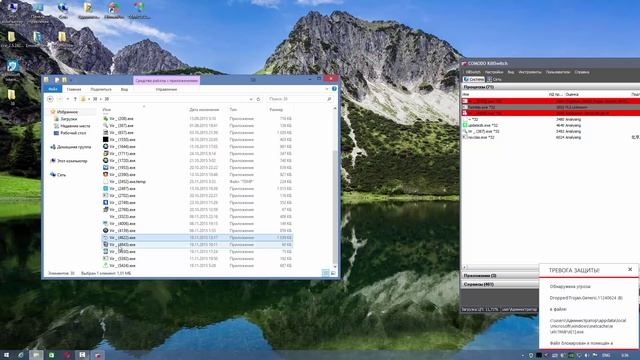Click ENG language indicator in tray
640x360 pixels.
606,356
